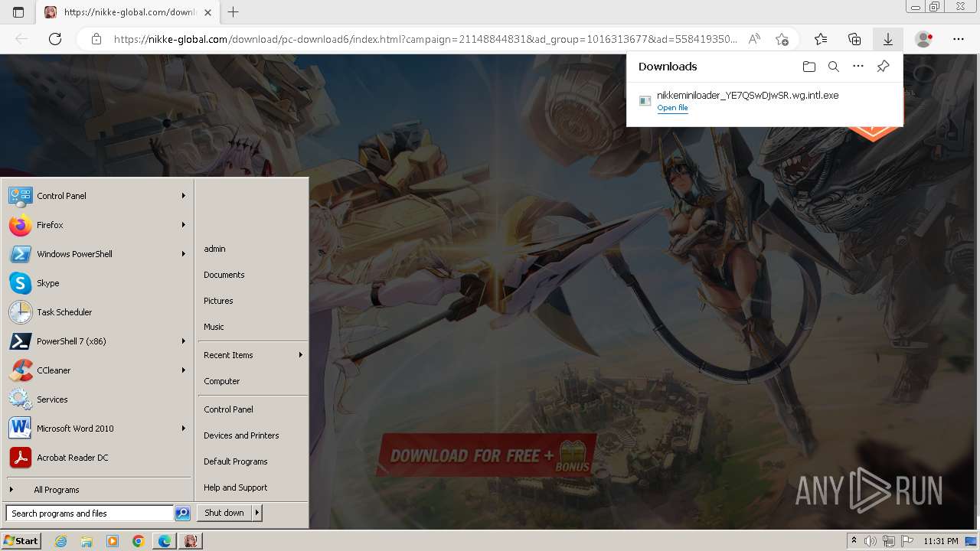Screen dimensions: 980x551
Task: Pin the Downloads panel
Action: coord(883,67)
